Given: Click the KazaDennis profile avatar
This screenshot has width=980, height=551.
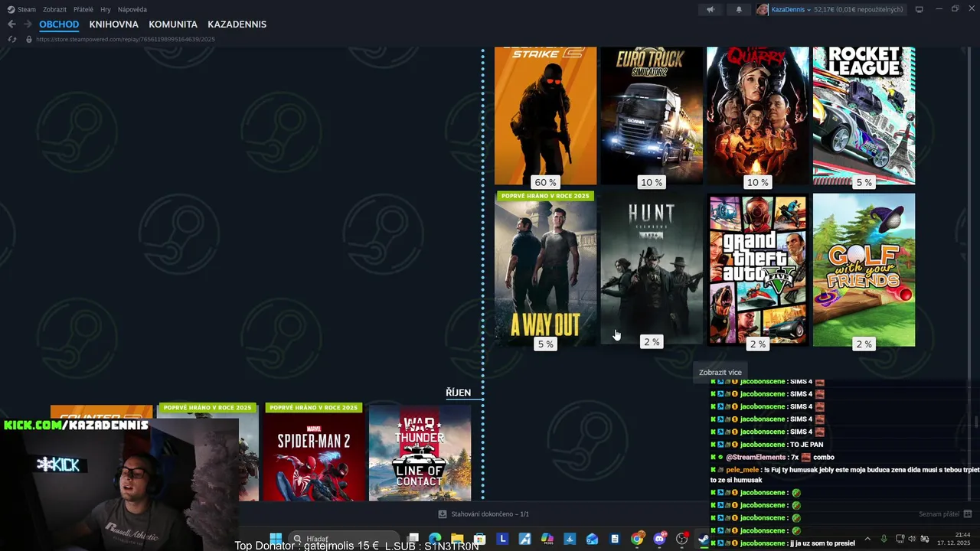Looking at the screenshot, I should pos(762,9).
